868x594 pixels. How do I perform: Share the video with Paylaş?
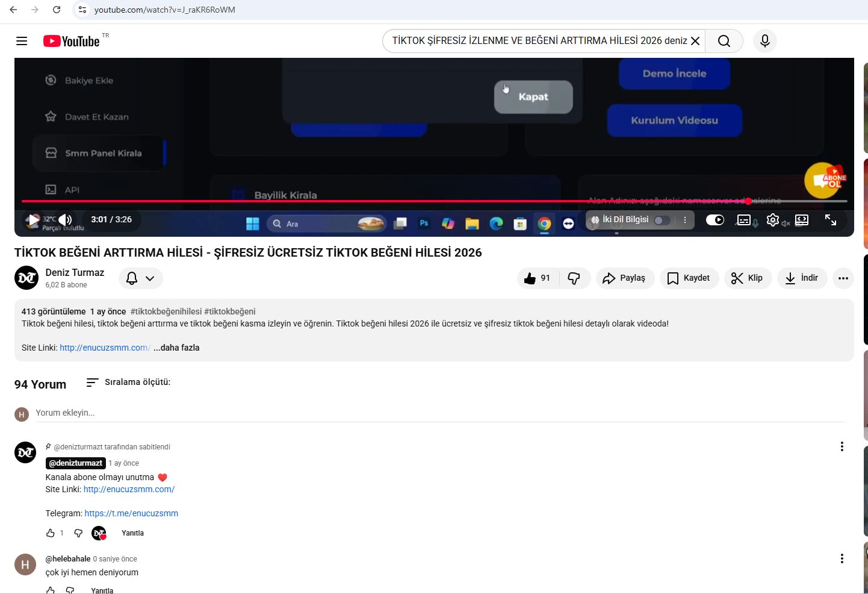click(625, 278)
